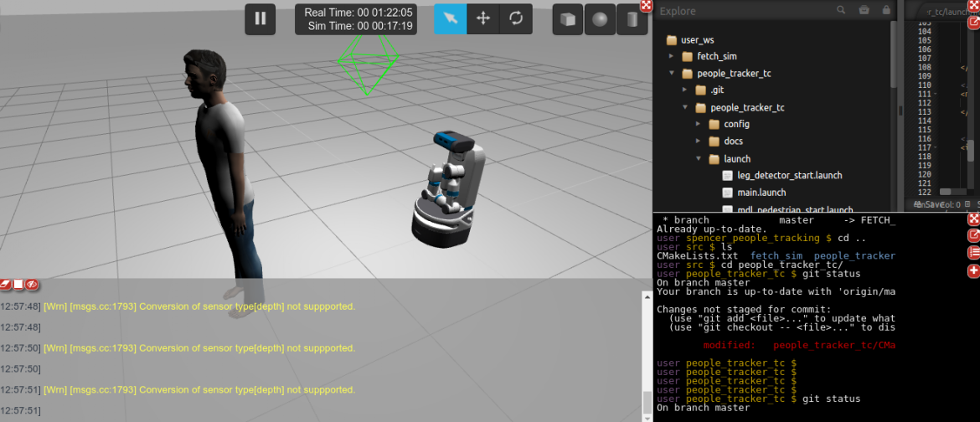
Task: Click file icon beside leg_detector_start.launch
Action: [727, 175]
